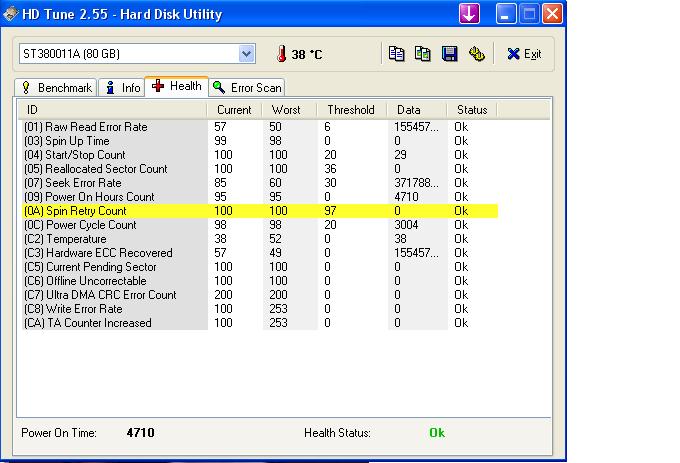Switch to the Info tab

click(122, 88)
